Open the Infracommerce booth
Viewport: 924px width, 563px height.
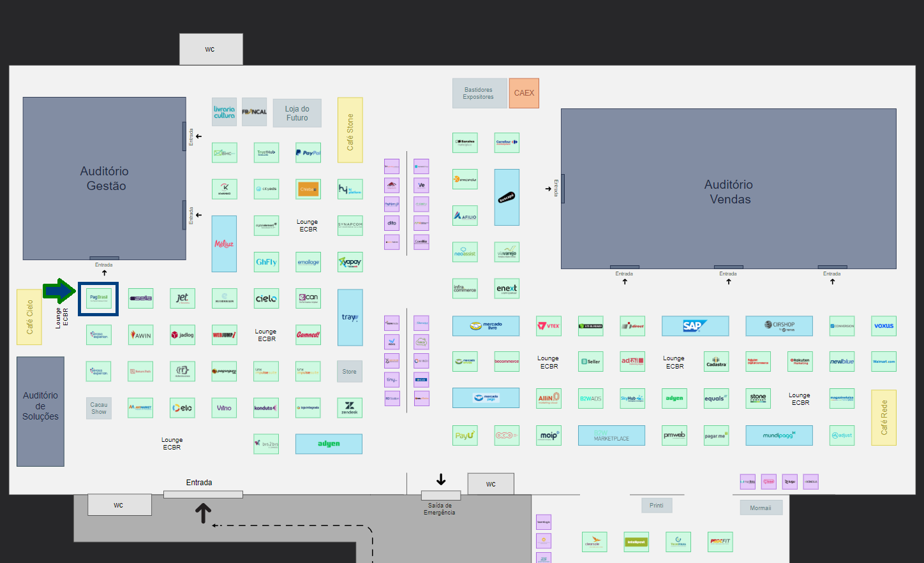click(x=465, y=289)
